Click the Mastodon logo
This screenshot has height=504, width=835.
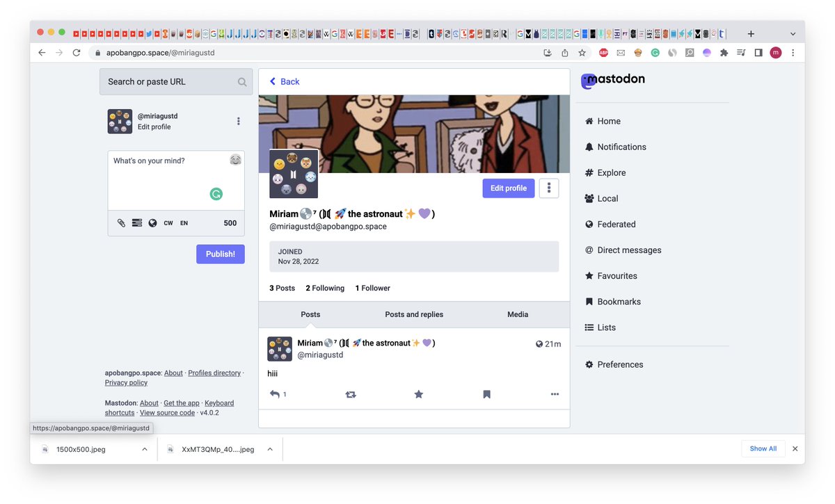[613, 80]
